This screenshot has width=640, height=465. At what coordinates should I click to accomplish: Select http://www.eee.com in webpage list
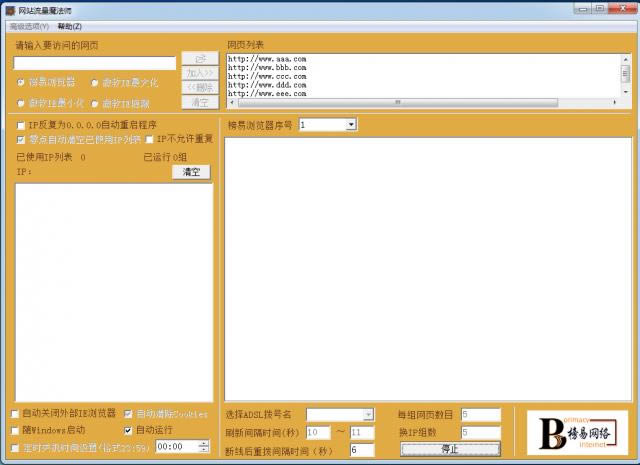[267, 93]
